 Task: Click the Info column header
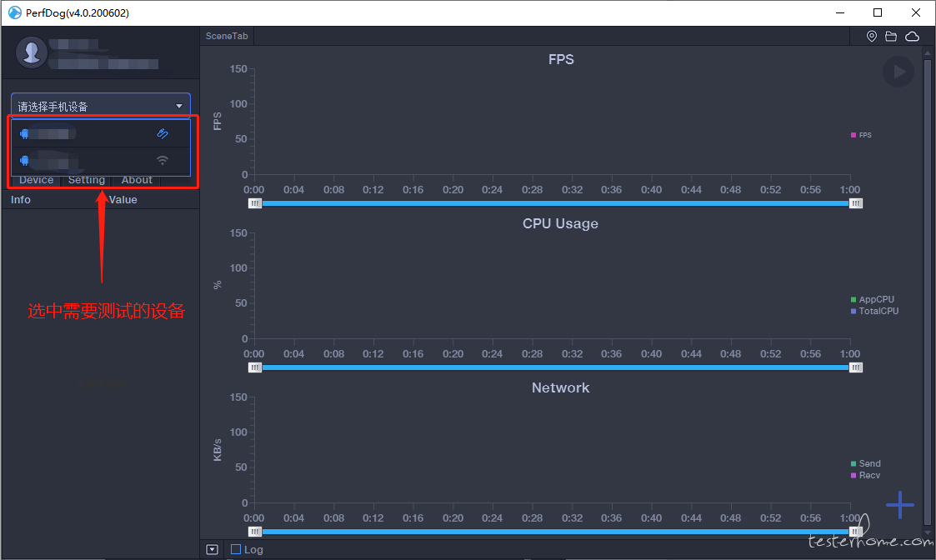click(20, 200)
